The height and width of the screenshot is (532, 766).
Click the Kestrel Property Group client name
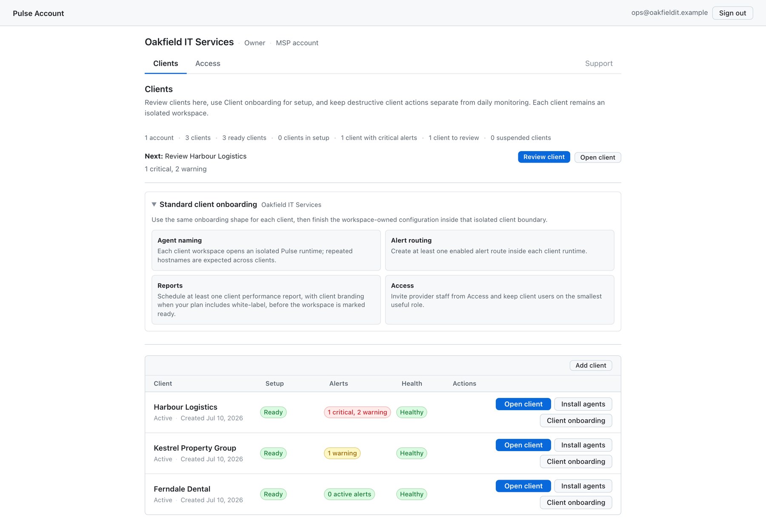pos(195,448)
